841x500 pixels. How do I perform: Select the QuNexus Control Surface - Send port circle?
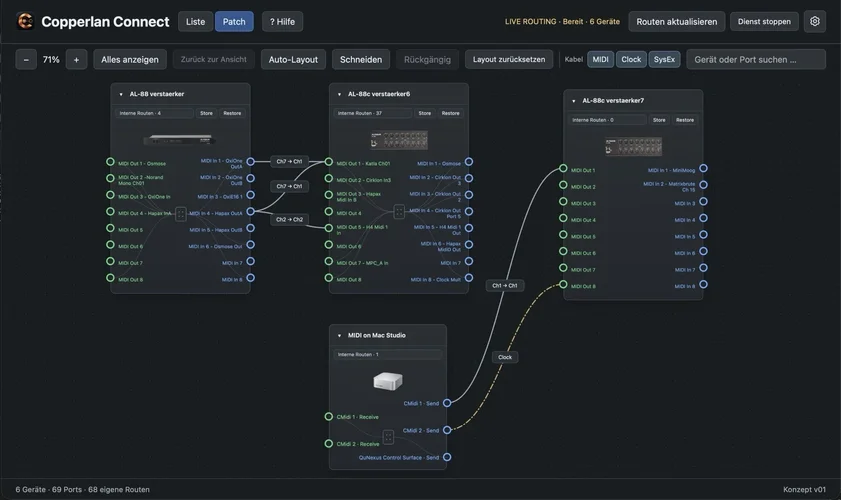pyautogui.click(x=447, y=457)
